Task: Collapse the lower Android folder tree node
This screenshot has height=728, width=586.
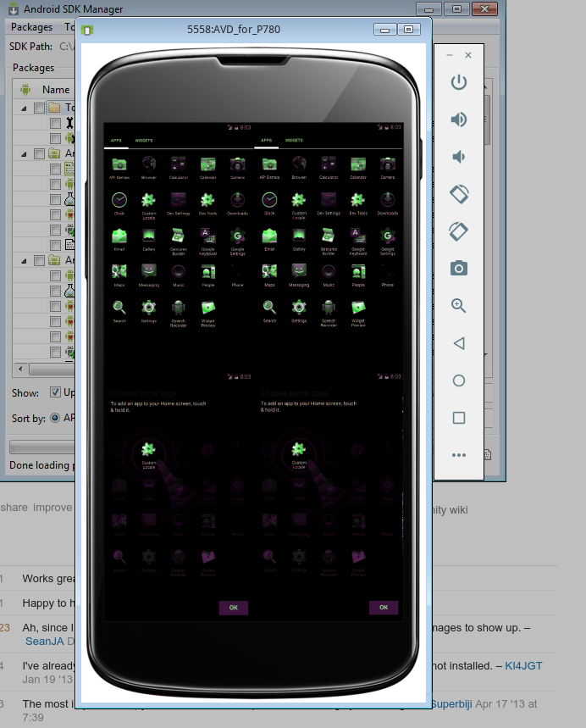Action: tap(24, 261)
